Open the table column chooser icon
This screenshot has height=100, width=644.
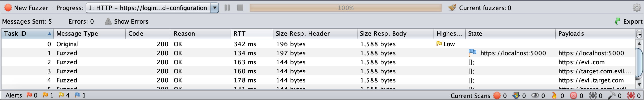point(639,34)
